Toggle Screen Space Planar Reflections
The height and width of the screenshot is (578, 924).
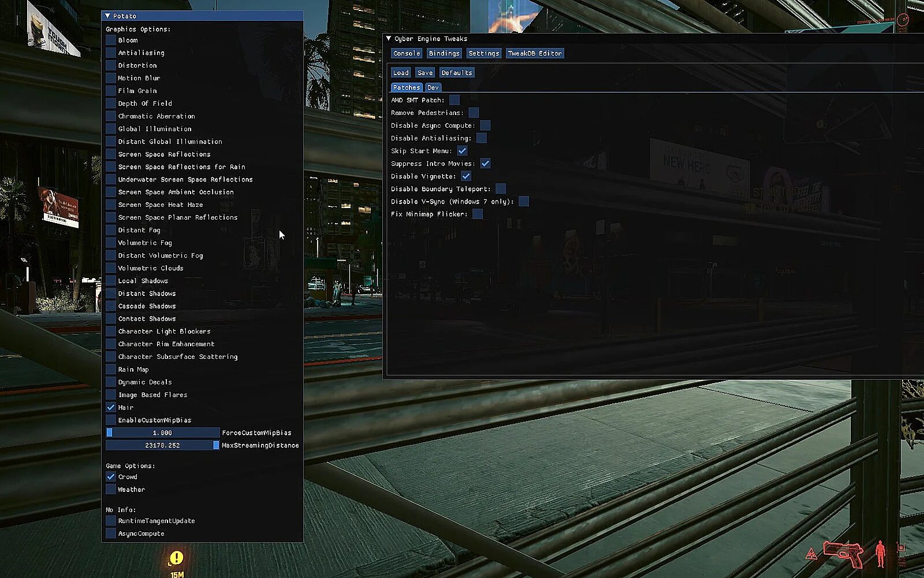[111, 217]
